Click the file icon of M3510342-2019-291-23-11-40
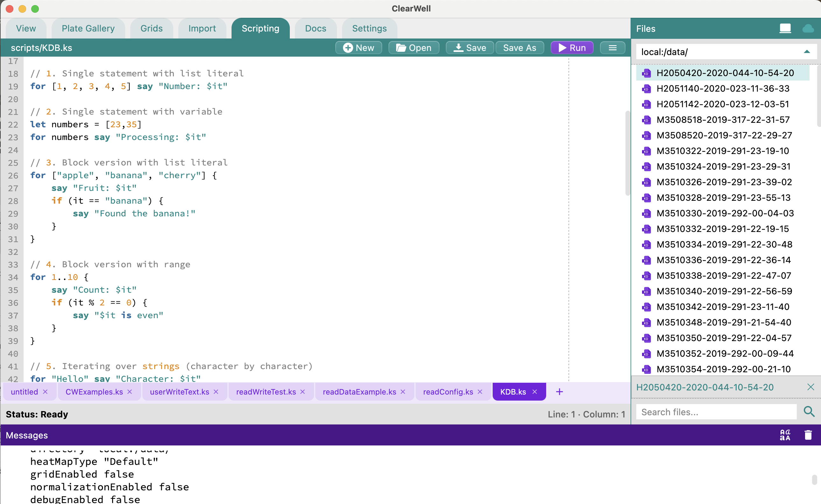821x504 pixels. pyautogui.click(x=646, y=307)
